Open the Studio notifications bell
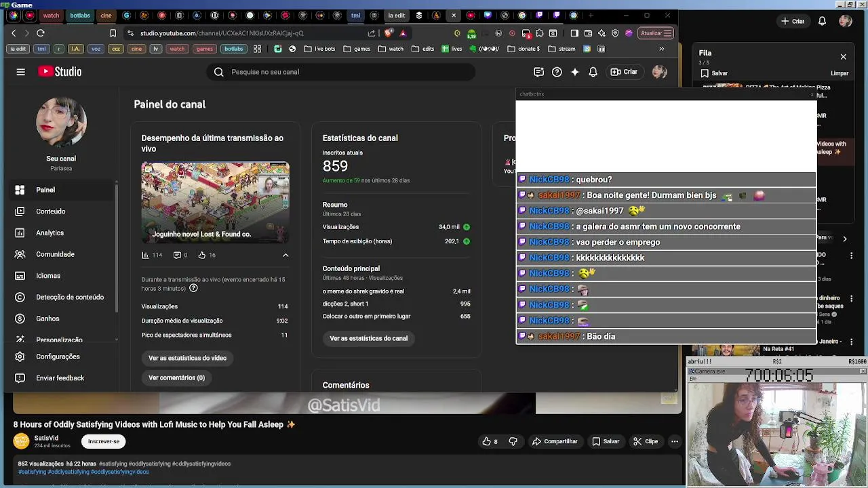 (x=593, y=72)
